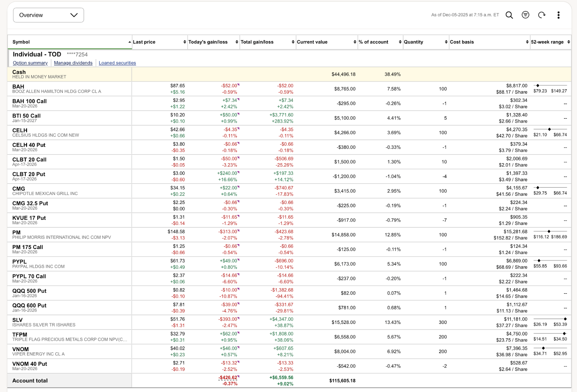Sort by 52-week range column arrows
The width and height of the screenshot is (577, 392).
point(568,42)
